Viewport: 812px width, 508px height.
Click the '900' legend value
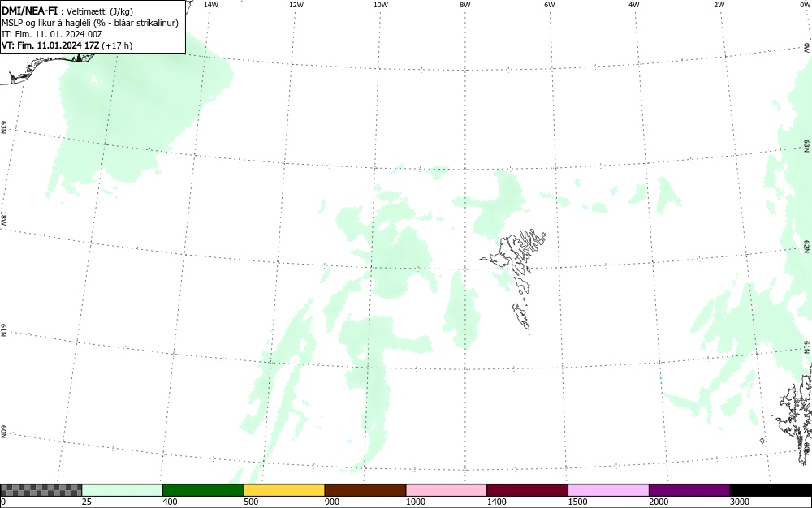pyautogui.click(x=332, y=502)
